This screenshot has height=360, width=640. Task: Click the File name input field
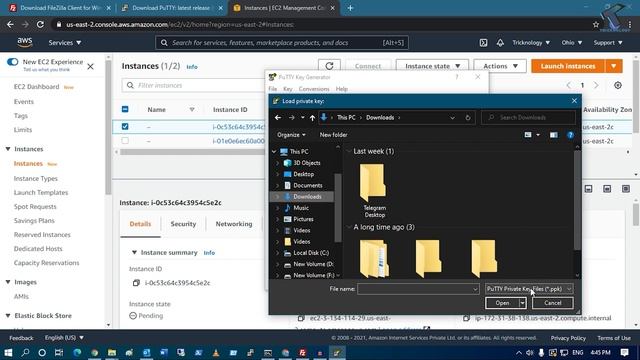point(414,289)
